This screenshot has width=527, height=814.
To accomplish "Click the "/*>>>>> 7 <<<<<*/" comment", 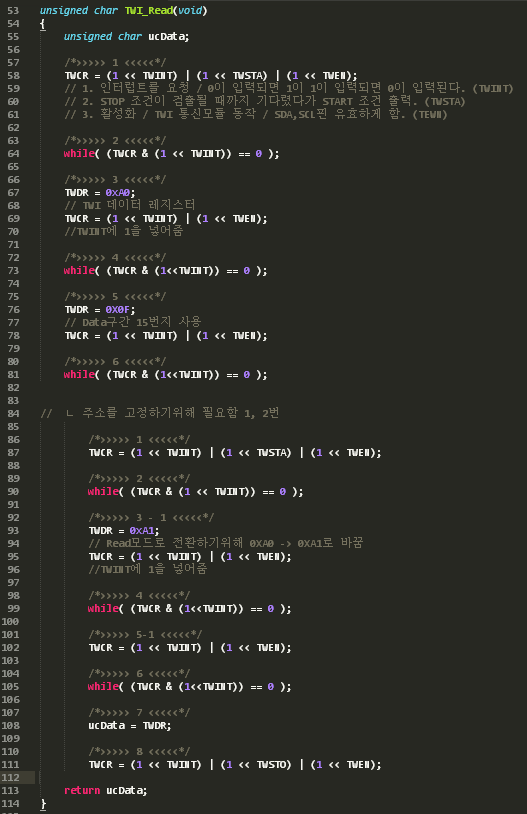I will tap(139, 712).
